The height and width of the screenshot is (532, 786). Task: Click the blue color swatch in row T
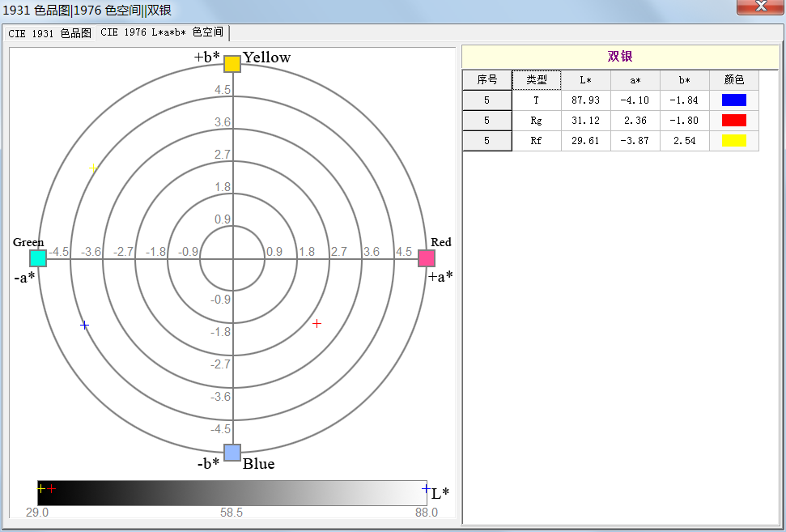[734, 100]
